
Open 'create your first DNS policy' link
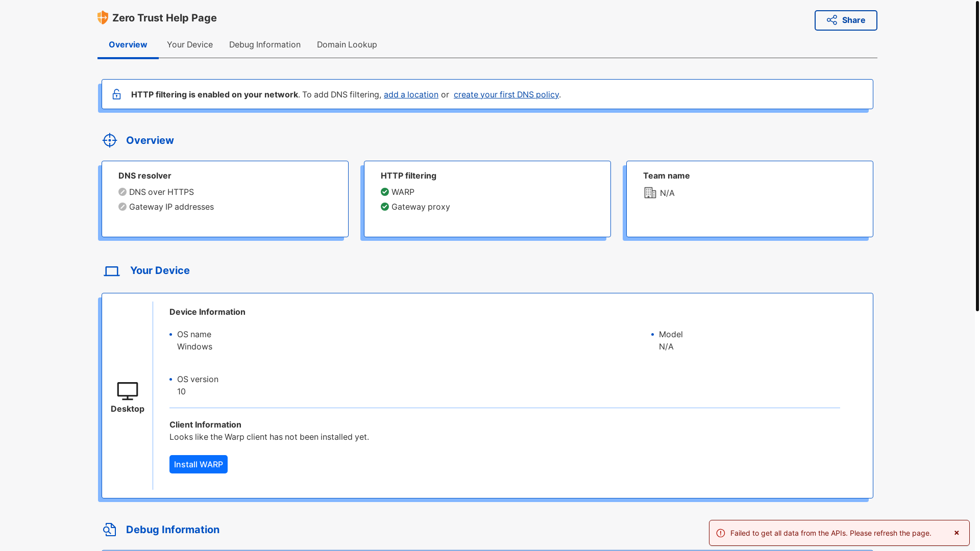click(x=506, y=94)
